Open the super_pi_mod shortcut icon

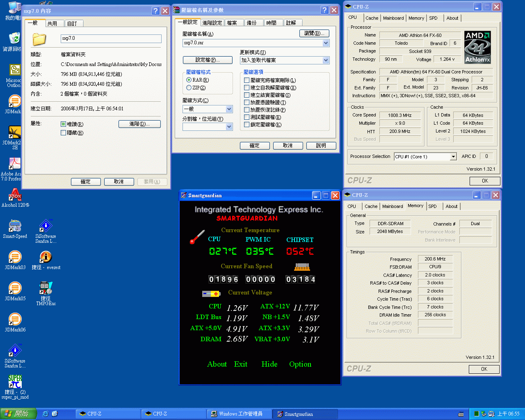tap(15, 381)
